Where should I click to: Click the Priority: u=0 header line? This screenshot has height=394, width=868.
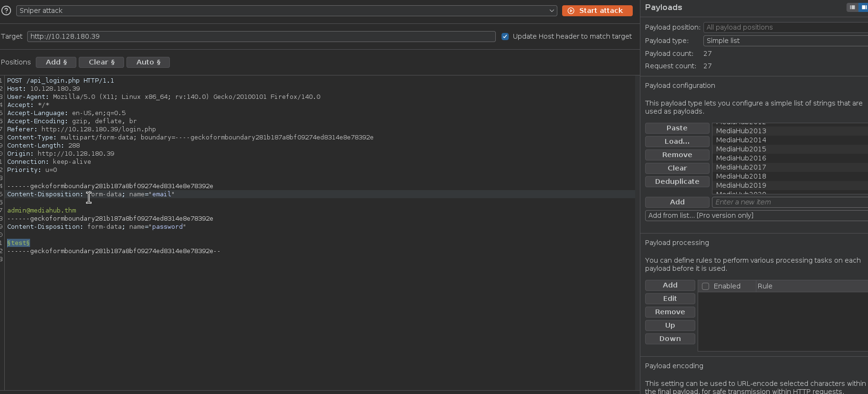point(32,170)
